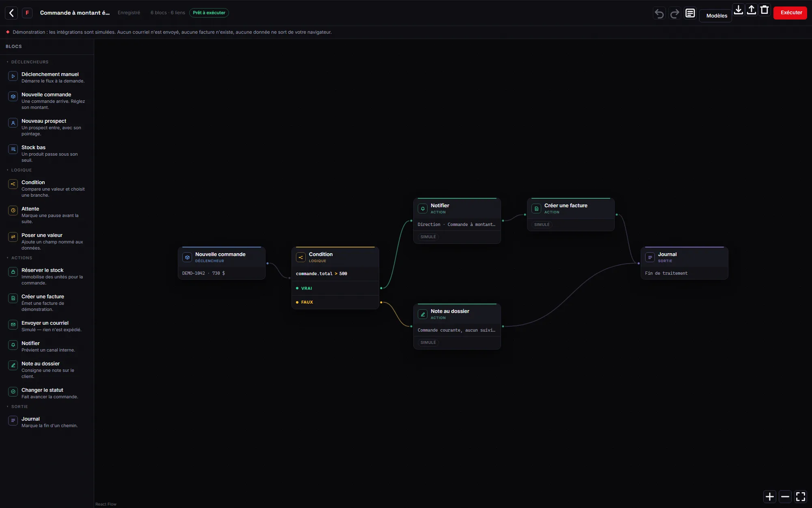Select the Réserver le stock lock icon
This screenshot has height=508, width=812.
point(13,272)
